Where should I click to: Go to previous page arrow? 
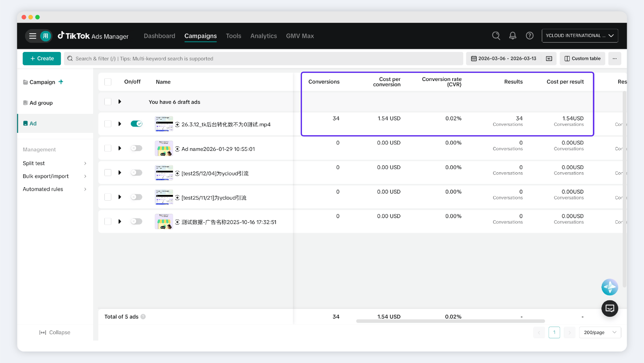539,332
